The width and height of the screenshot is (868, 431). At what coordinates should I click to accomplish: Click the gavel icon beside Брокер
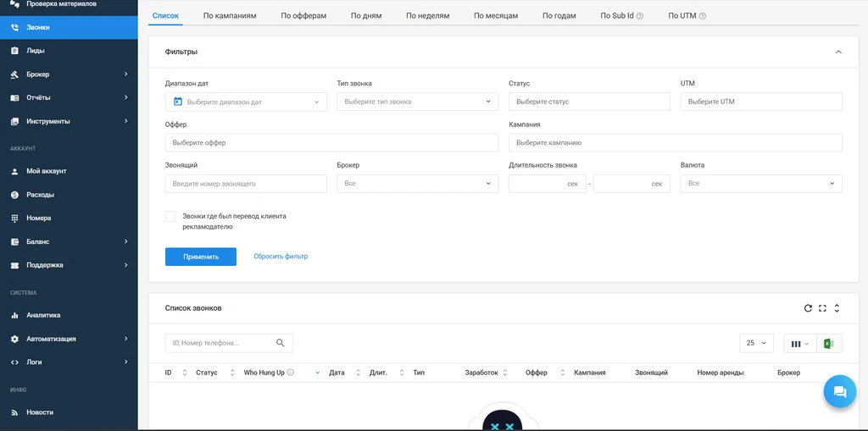coord(15,75)
